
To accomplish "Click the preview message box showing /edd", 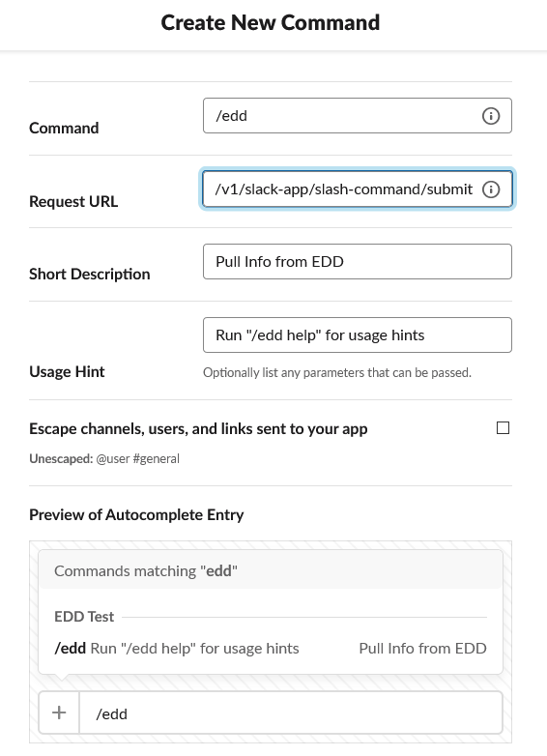I will pyautogui.click(x=291, y=712).
